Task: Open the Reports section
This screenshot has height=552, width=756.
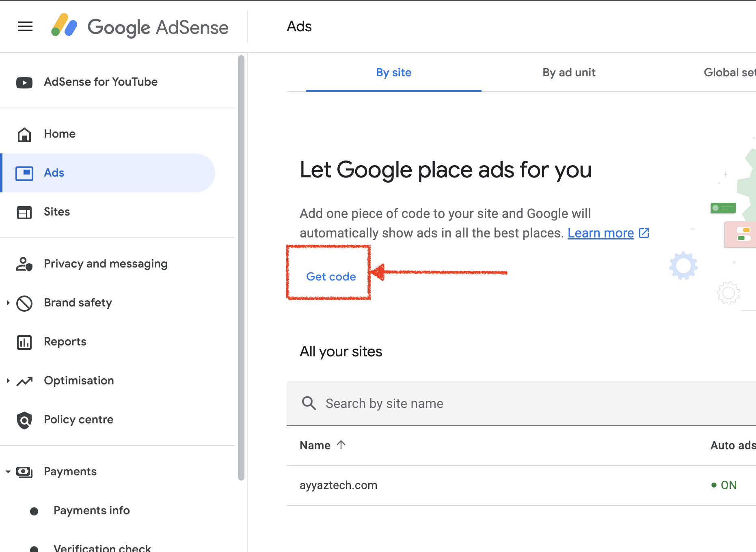Action: click(65, 342)
